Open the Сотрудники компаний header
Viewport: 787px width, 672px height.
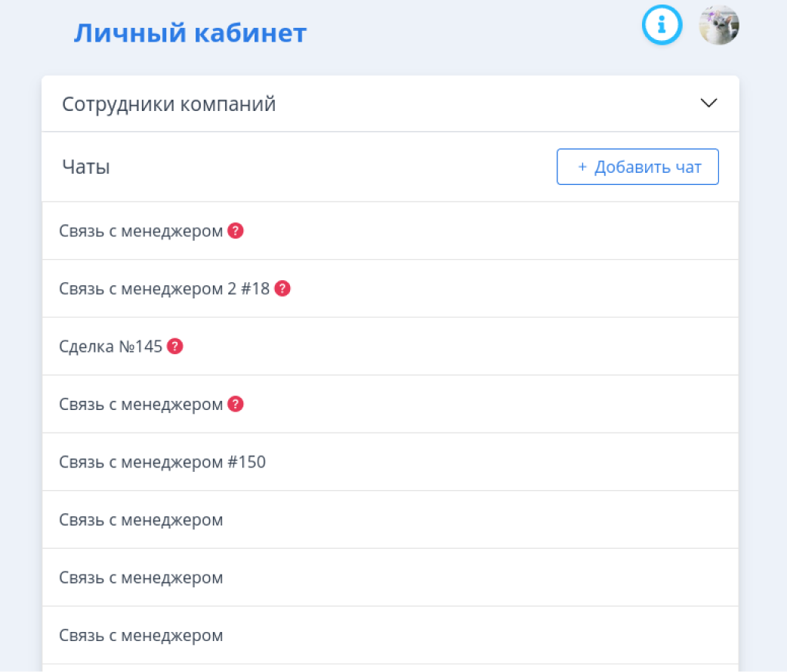(390, 104)
